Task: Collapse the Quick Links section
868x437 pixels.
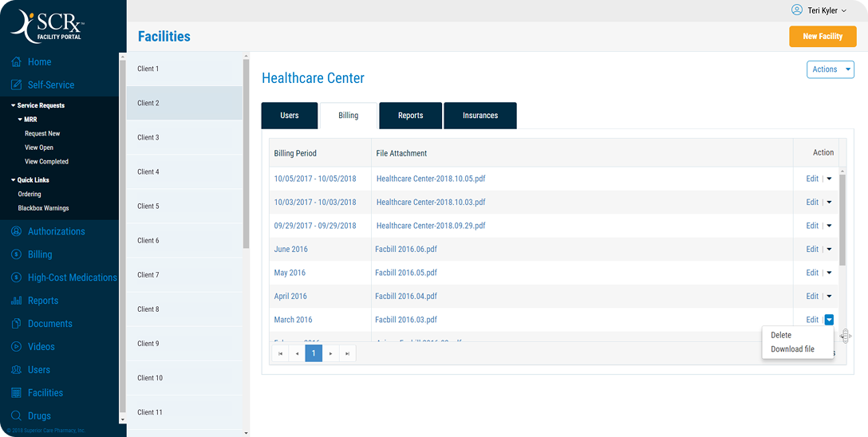Action: [x=14, y=179]
